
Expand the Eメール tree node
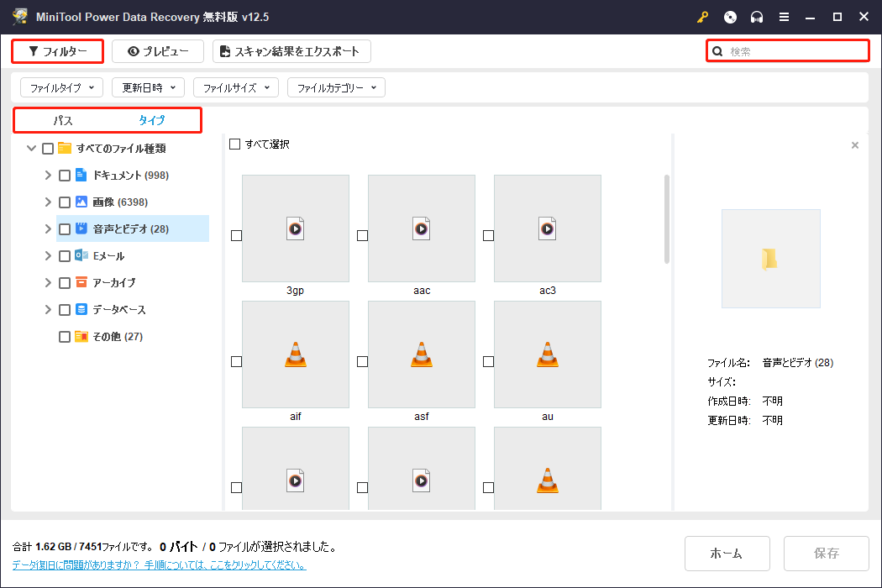point(48,255)
